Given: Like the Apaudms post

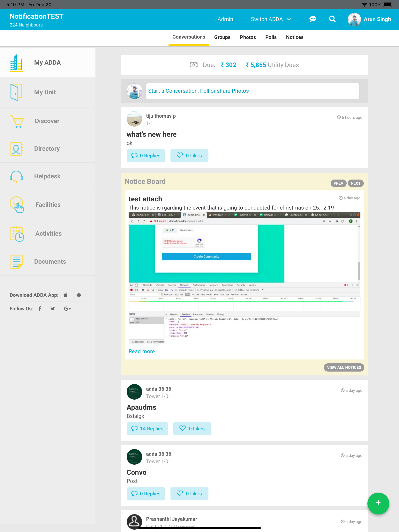Looking at the screenshot, I should [192, 429].
